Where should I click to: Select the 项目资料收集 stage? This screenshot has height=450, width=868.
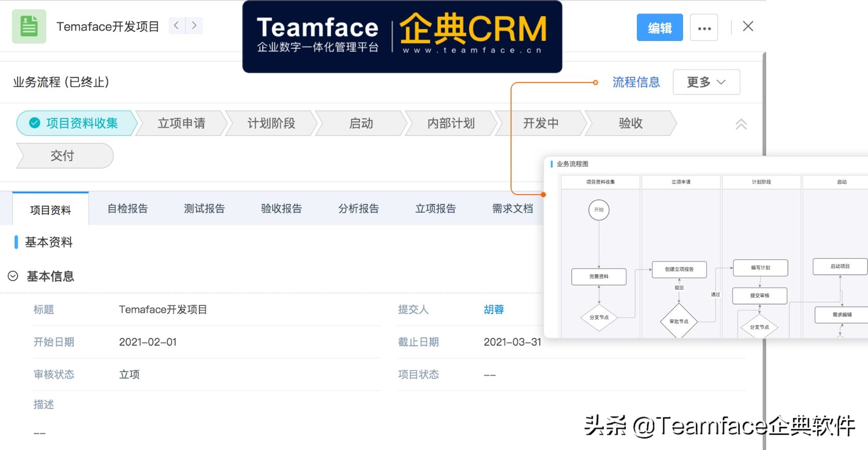tap(76, 123)
